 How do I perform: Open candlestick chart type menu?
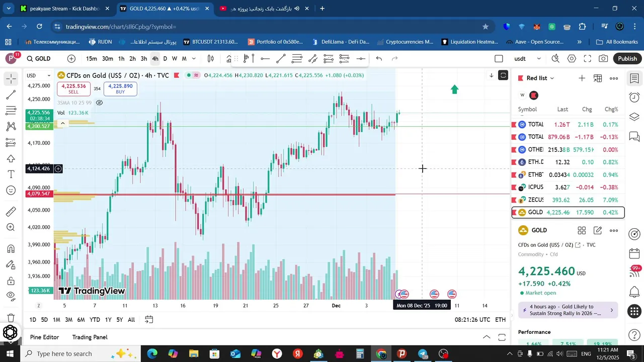click(211, 59)
